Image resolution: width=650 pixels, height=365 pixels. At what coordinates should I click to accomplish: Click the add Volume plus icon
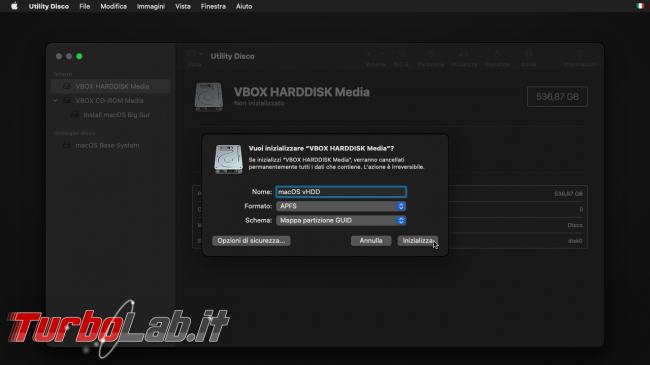368,54
